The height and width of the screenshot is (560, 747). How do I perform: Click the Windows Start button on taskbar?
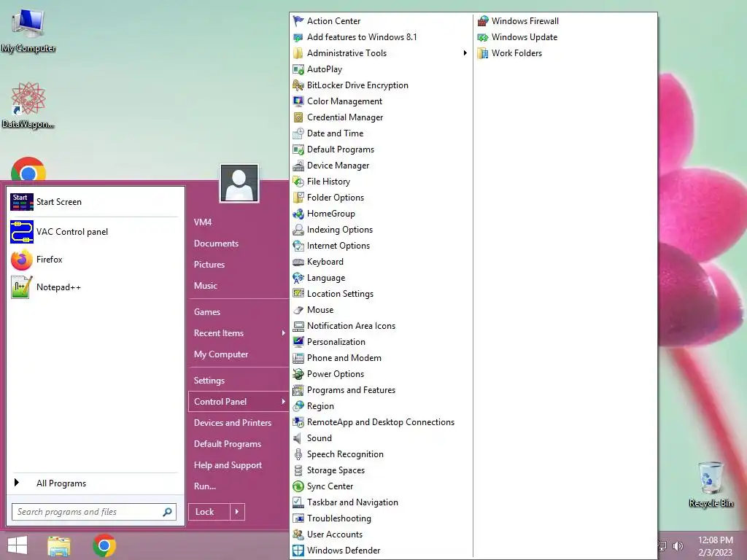[x=18, y=545]
